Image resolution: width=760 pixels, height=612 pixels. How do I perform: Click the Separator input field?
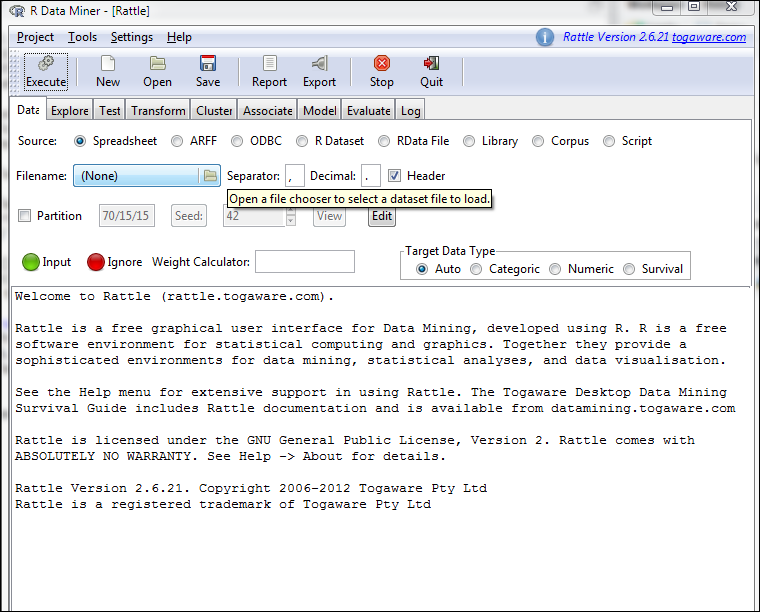pos(295,175)
